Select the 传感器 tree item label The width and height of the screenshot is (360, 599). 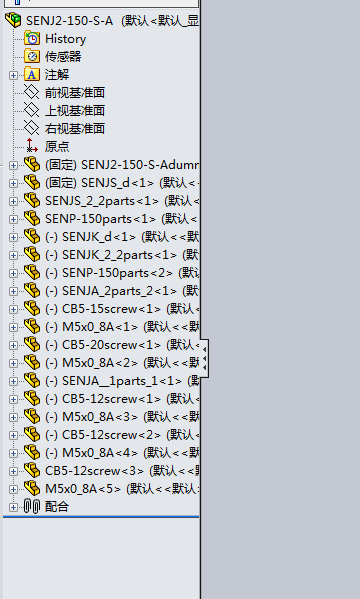click(63, 57)
